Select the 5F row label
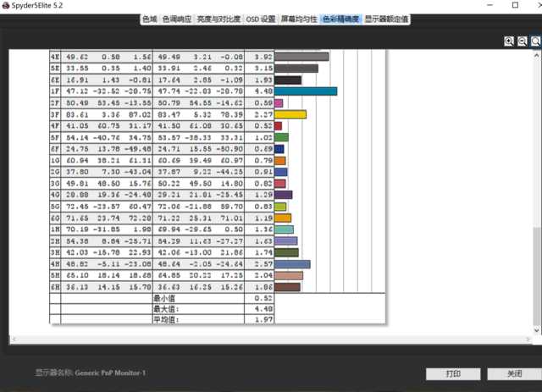Image resolution: width=542 pixels, height=392 pixels. [55, 137]
